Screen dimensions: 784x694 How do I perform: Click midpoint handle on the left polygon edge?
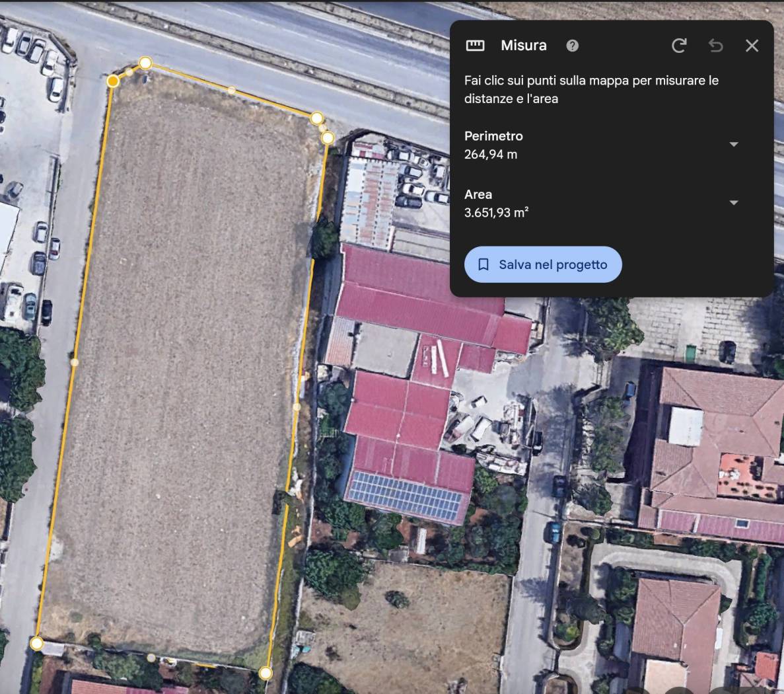click(75, 362)
